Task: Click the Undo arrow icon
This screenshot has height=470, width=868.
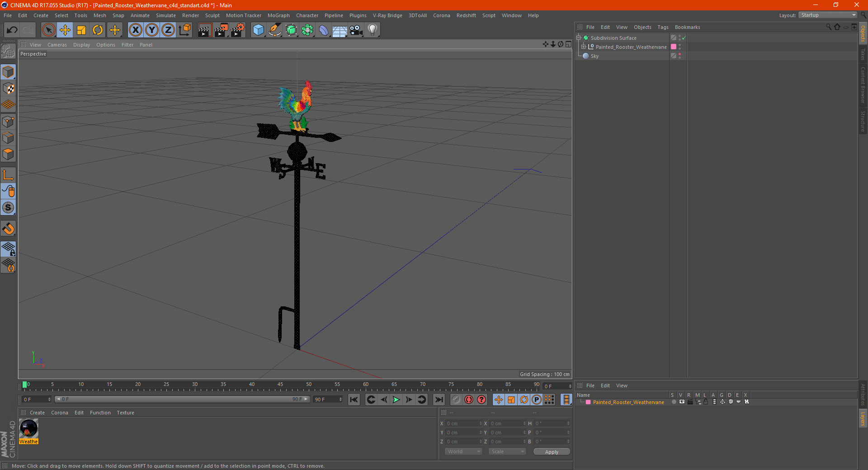Action: point(12,30)
